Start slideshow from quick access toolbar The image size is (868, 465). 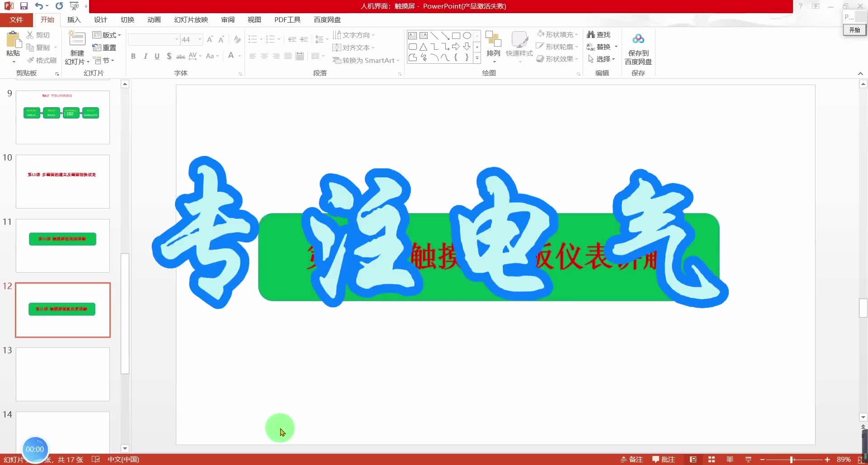point(75,6)
